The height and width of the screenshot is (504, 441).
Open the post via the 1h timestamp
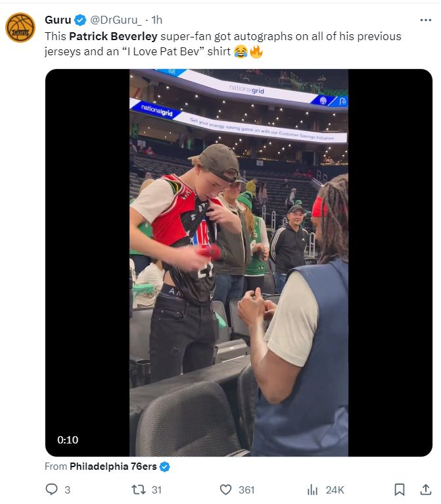tap(157, 20)
